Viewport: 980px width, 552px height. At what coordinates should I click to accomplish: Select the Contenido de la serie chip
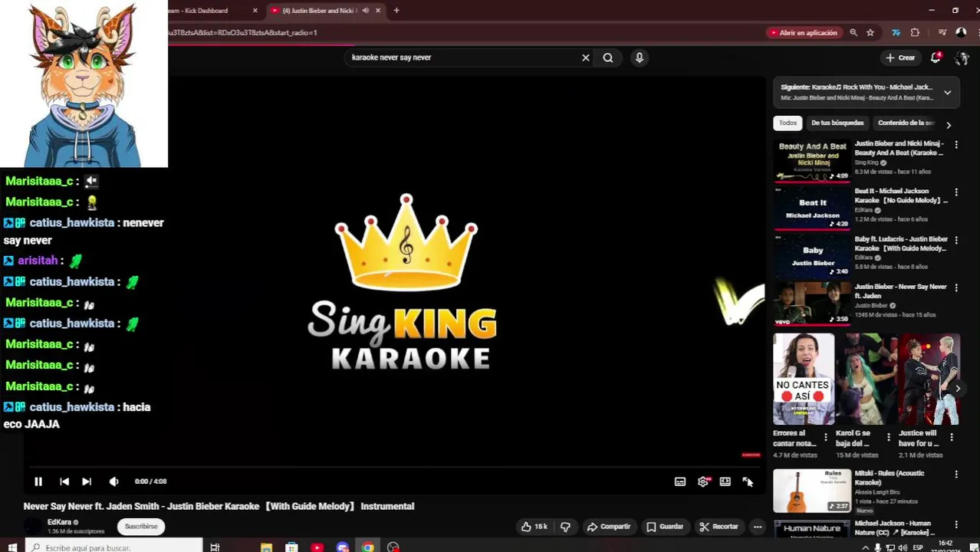906,123
